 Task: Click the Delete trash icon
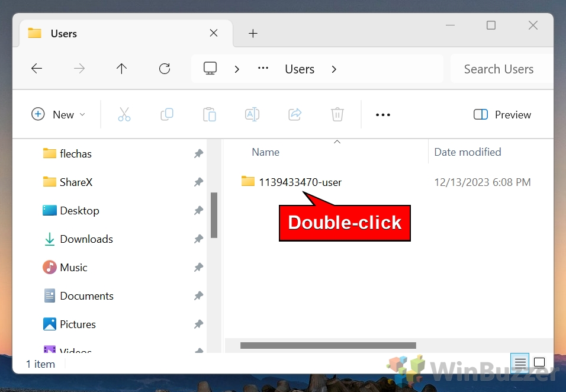tap(337, 114)
